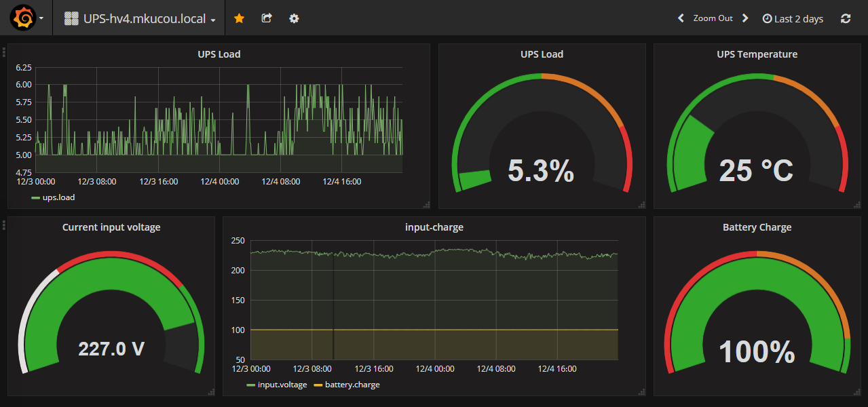
Task: Click the Zoom Out button
Action: pos(713,18)
